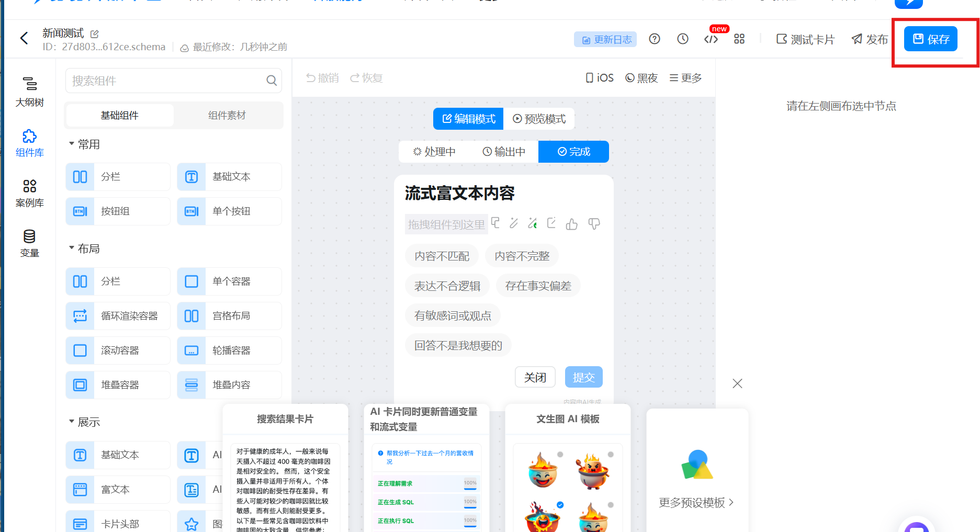Click the thumbs-up icon on the card
This screenshot has width=980, height=532.
(572, 224)
